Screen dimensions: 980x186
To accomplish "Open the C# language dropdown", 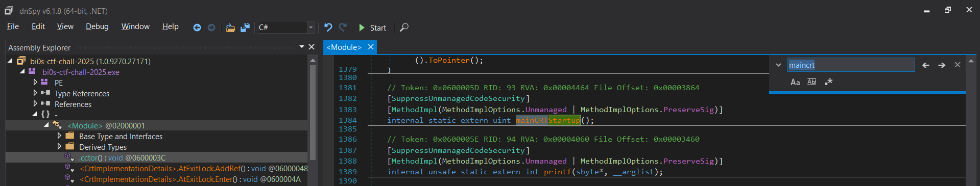I will (x=310, y=28).
